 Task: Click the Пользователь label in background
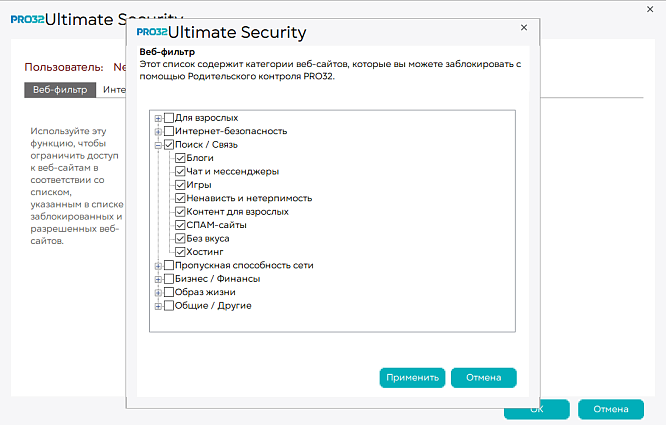64,68
